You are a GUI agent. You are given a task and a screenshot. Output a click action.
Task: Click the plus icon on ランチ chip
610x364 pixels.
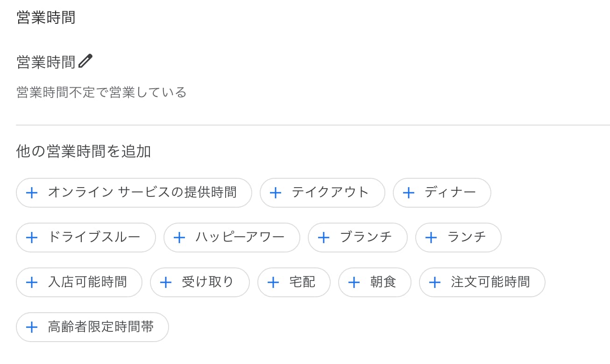(x=431, y=238)
